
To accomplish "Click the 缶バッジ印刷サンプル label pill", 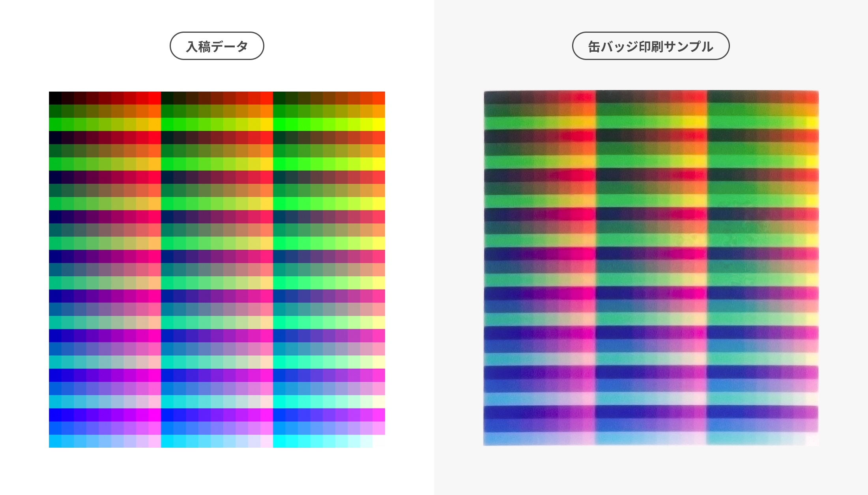I will click(x=651, y=46).
